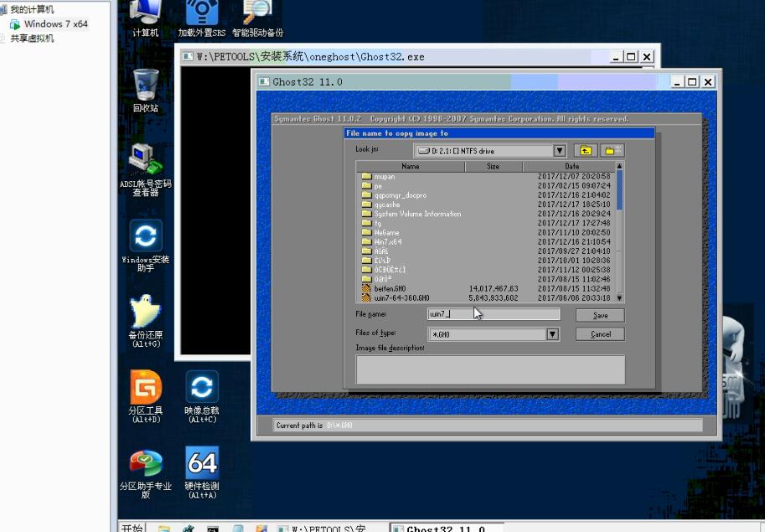Sort file list by Name column header
Image resolution: width=765 pixels, height=532 pixels.
point(410,167)
